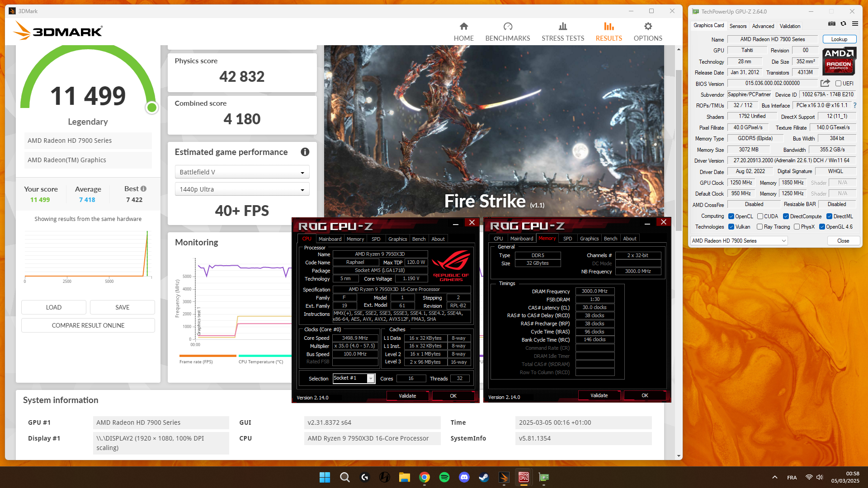Click the Lookup button in GPU-Z
The image size is (868, 488).
pos(839,39)
